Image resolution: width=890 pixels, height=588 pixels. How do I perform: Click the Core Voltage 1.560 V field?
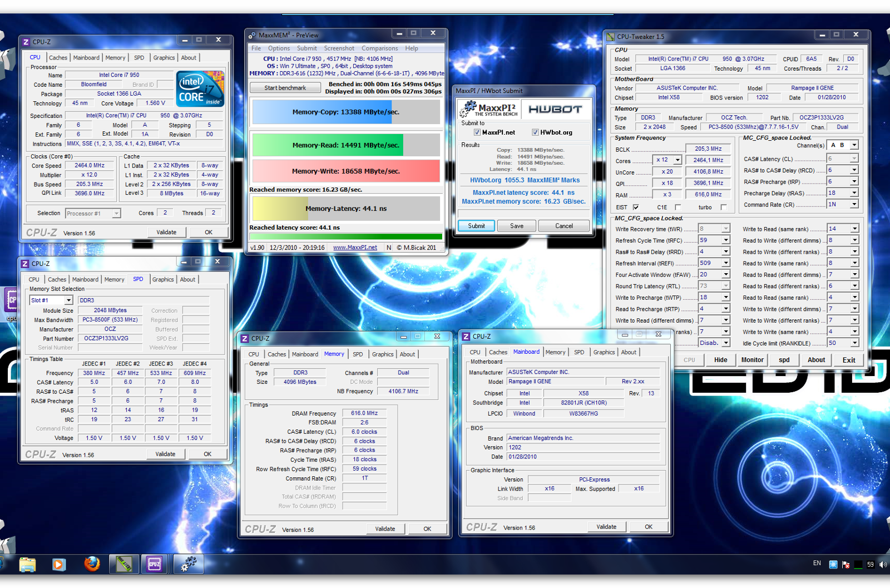(155, 103)
